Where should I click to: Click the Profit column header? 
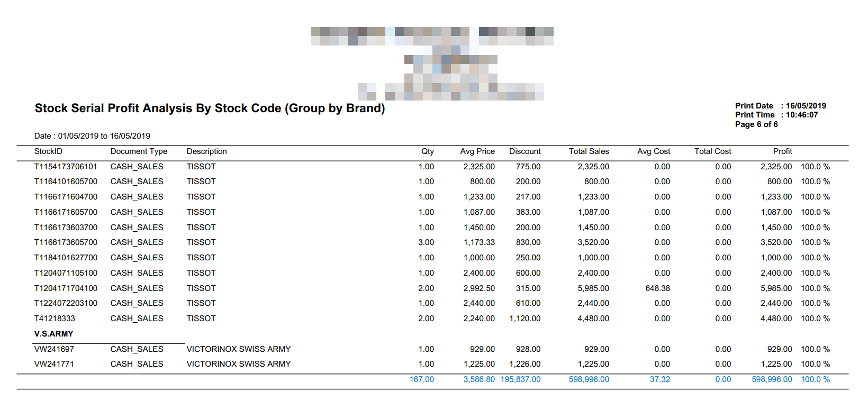tap(783, 151)
